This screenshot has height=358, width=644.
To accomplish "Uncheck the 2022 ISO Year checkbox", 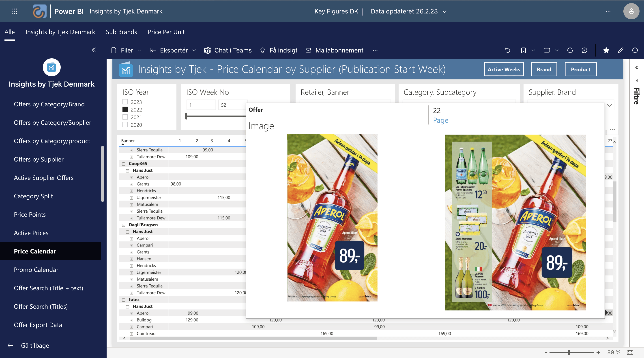I will pos(125,110).
